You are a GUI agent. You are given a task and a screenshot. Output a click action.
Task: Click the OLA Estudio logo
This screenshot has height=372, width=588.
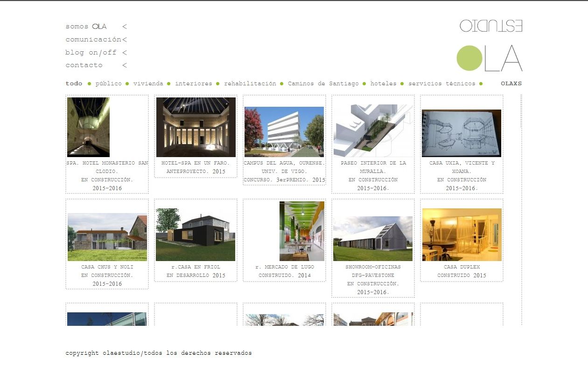(x=490, y=46)
